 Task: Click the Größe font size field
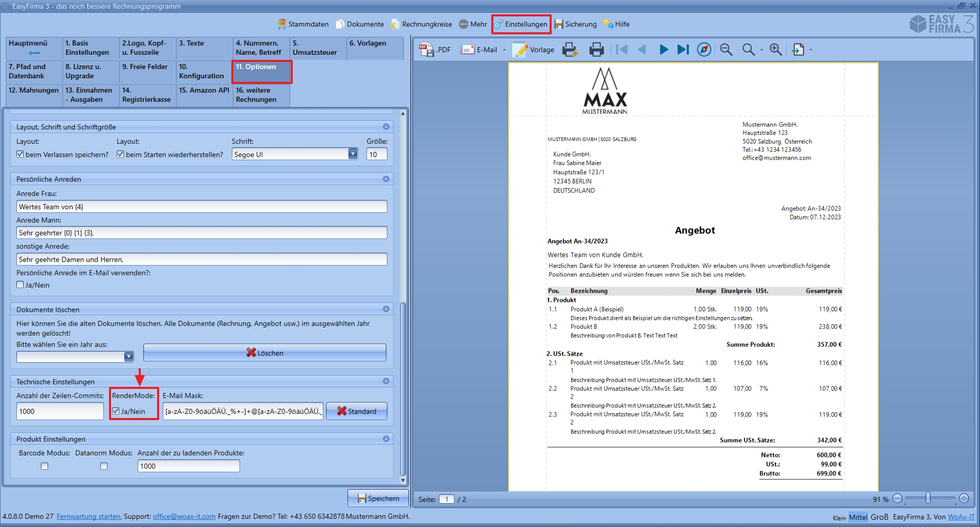point(377,154)
